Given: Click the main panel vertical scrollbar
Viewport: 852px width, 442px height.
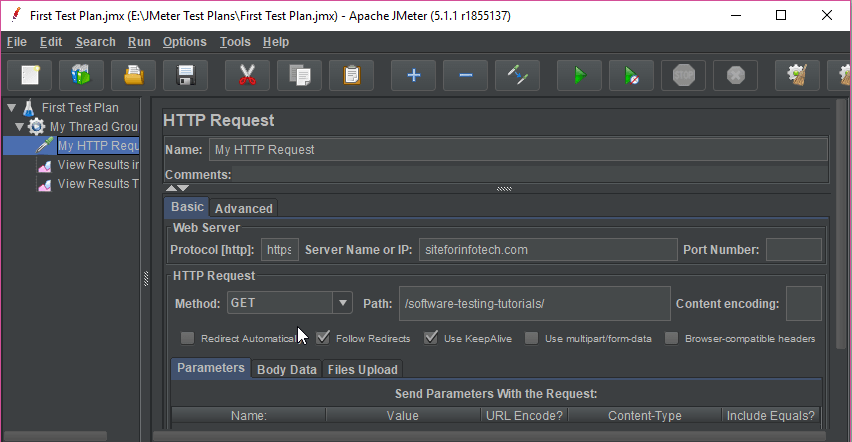Looking at the screenshot, I should click(842, 224).
